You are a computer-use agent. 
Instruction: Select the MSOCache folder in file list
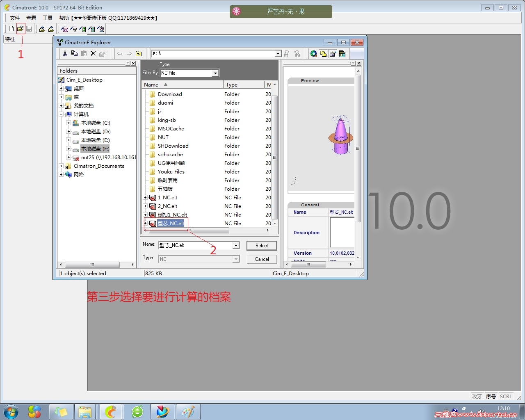[171, 129]
